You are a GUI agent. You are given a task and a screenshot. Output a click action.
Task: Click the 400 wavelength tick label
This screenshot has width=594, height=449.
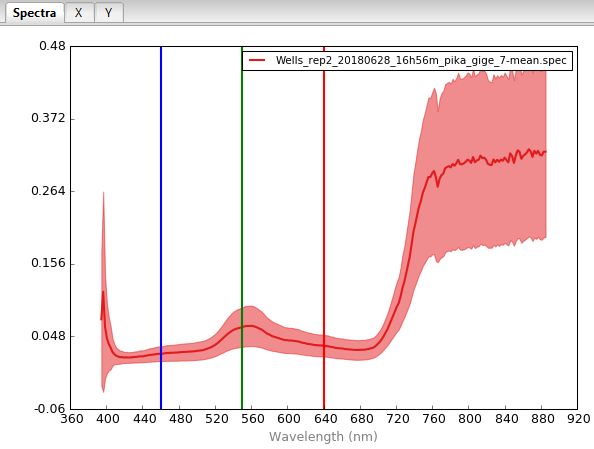108,419
